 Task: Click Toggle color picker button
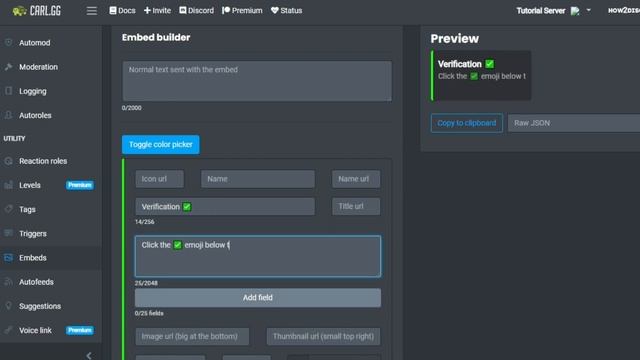click(x=161, y=144)
